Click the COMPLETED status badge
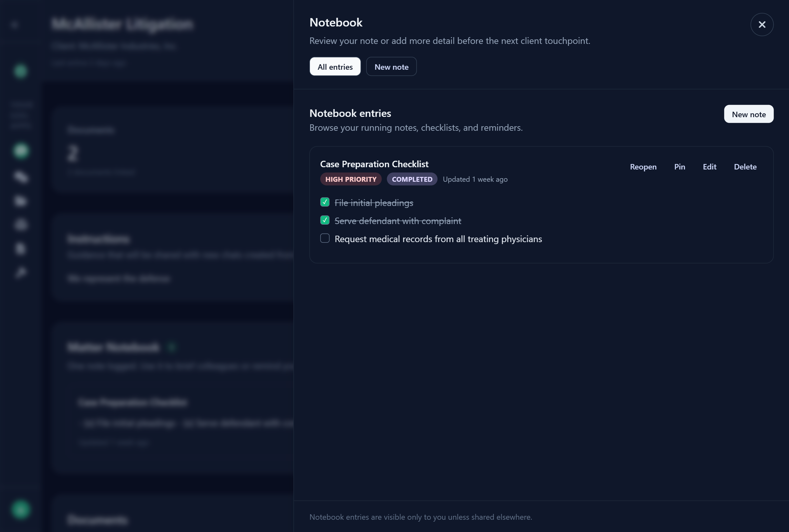The width and height of the screenshot is (789, 532). point(412,179)
